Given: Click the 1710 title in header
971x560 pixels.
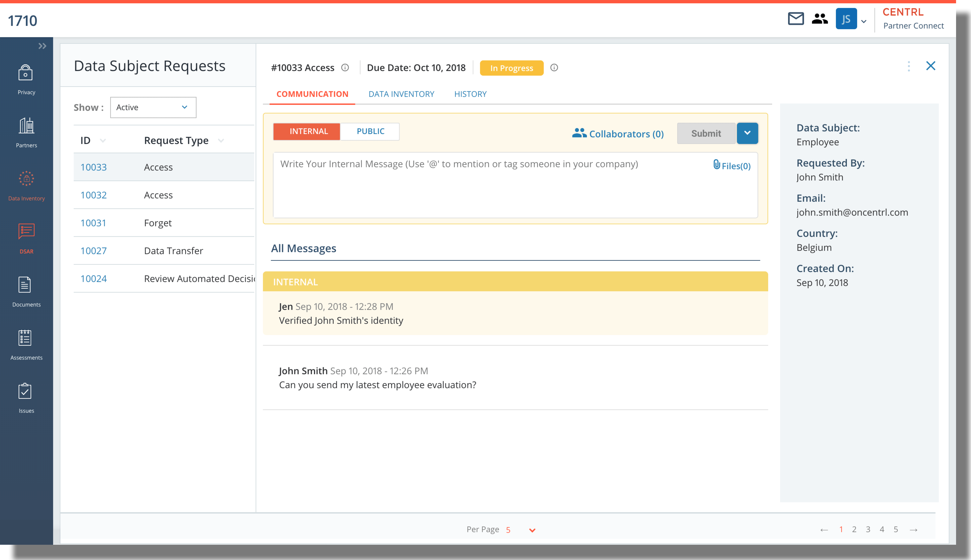Looking at the screenshot, I should pos(22,20).
